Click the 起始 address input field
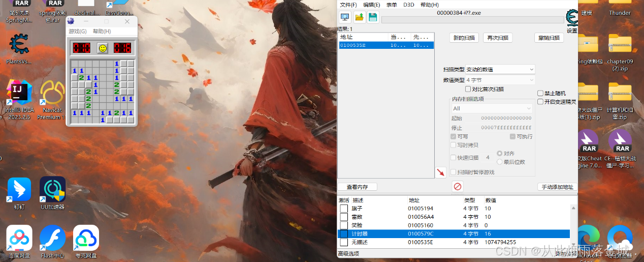This screenshot has width=644, height=262. point(498,118)
